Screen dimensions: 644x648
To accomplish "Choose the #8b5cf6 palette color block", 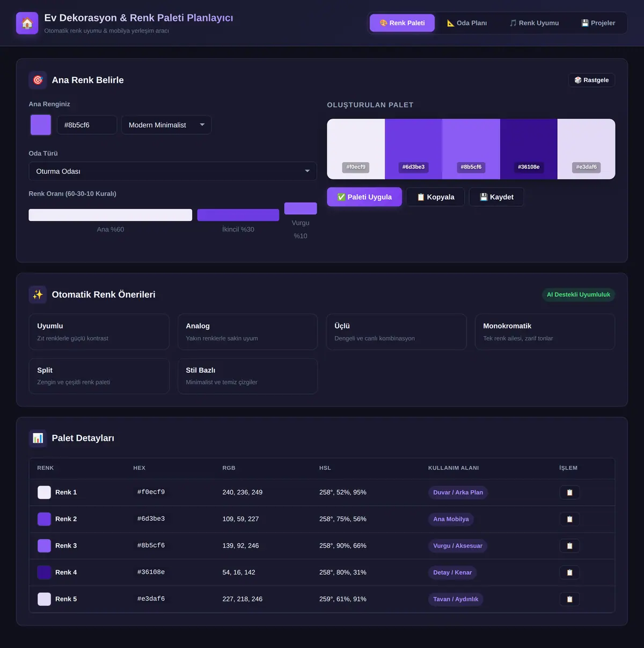I will [x=471, y=149].
